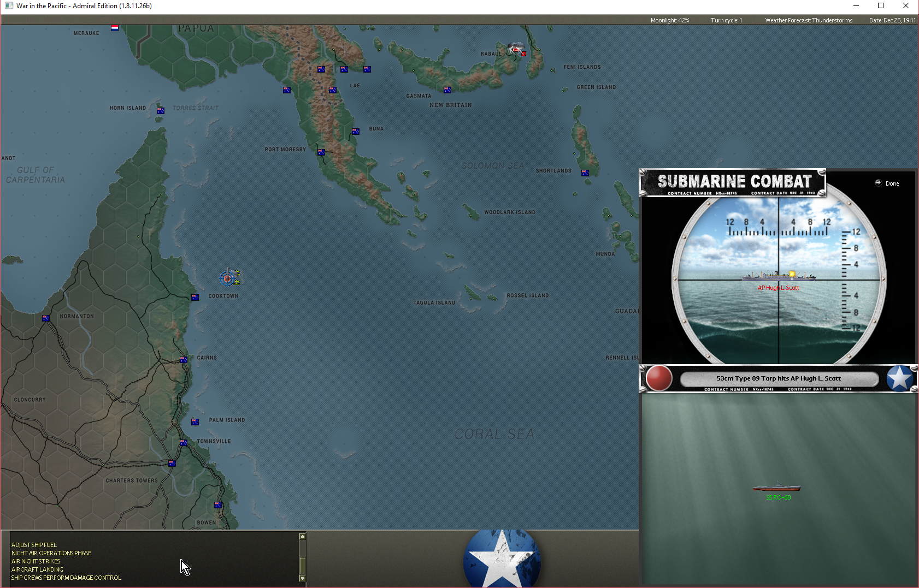Select the Charters Towers base flag
This screenshot has width=919, height=588.
[x=172, y=464]
